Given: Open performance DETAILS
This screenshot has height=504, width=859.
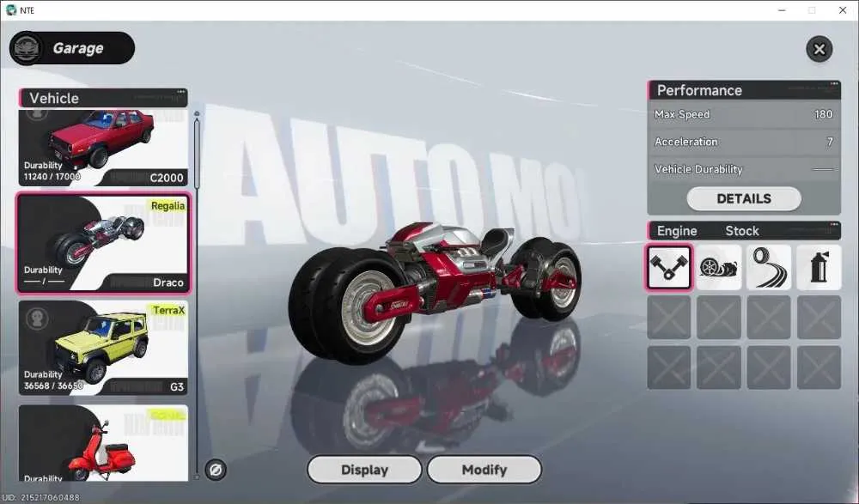Looking at the screenshot, I should [x=744, y=199].
